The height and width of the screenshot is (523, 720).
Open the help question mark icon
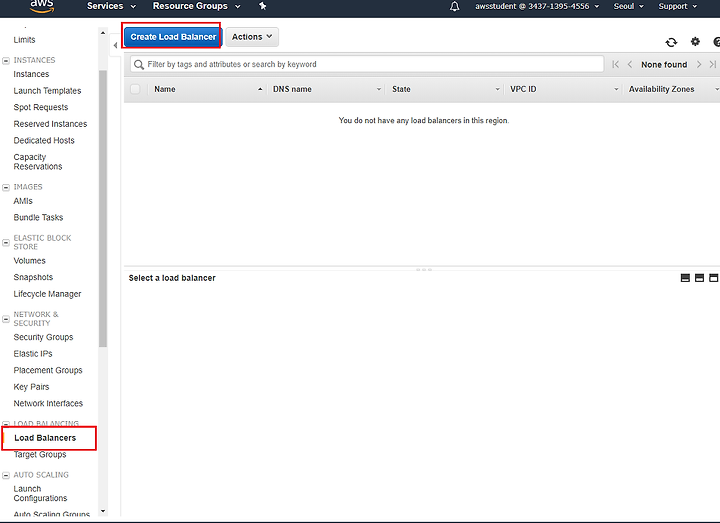click(x=716, y=42)
